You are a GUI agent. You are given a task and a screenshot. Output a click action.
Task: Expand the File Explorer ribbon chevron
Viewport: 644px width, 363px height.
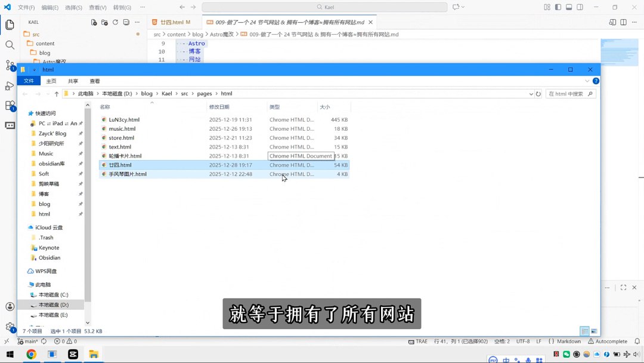point(588,81)
